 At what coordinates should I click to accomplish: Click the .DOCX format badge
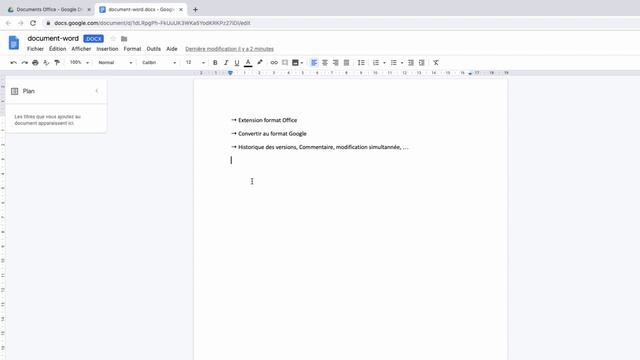pos(93,39)
